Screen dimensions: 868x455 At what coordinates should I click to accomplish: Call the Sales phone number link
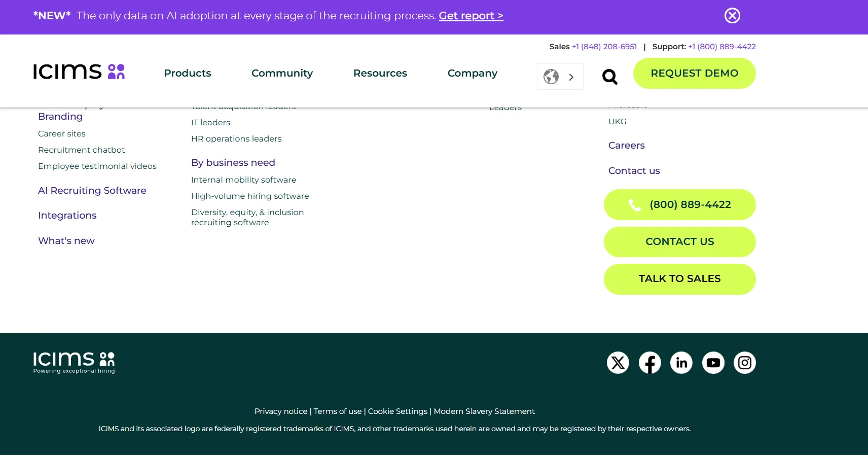[x=604, y=47]
